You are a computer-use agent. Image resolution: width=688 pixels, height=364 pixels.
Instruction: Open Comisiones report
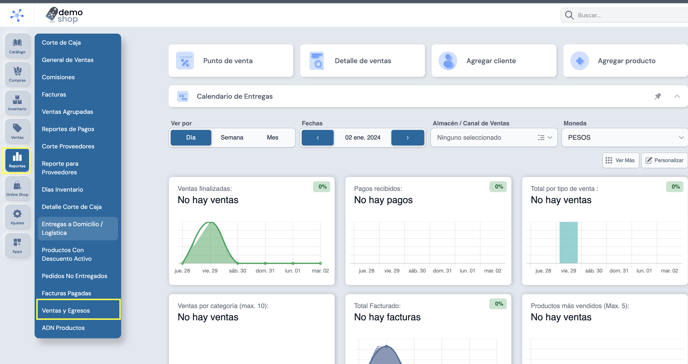[58, 77]
